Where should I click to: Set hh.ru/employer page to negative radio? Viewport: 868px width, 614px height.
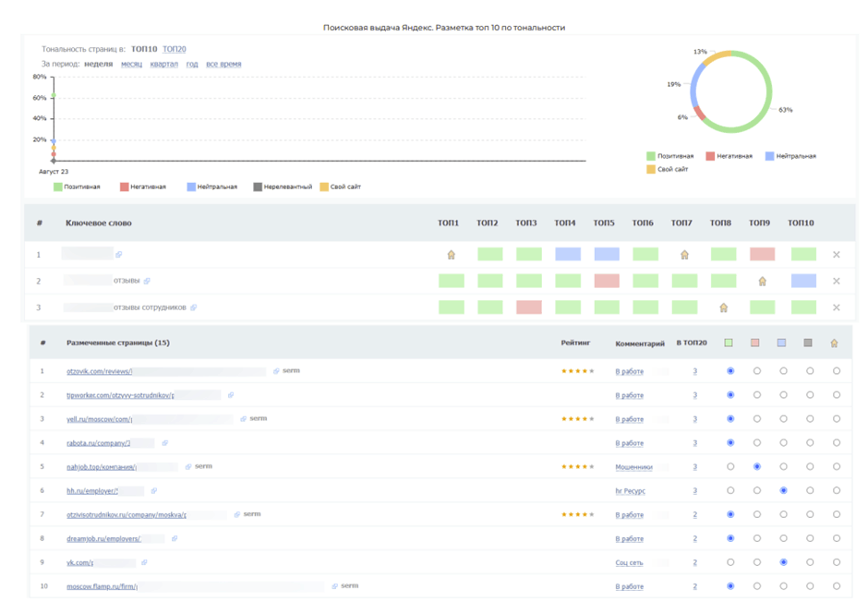pos(757,491)
